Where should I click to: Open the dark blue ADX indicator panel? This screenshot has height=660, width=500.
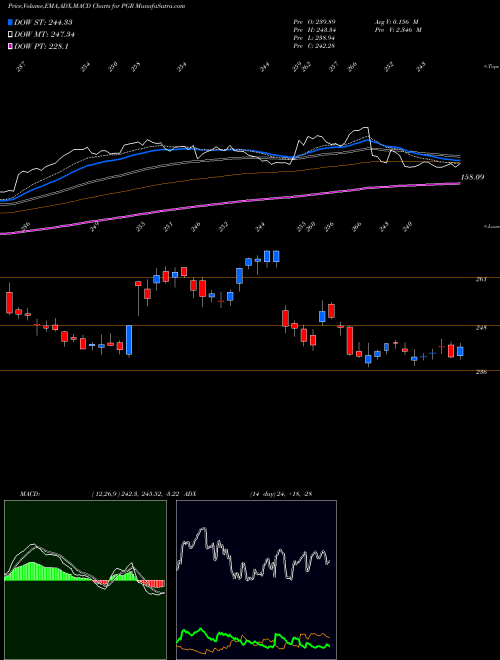[256, 580]
